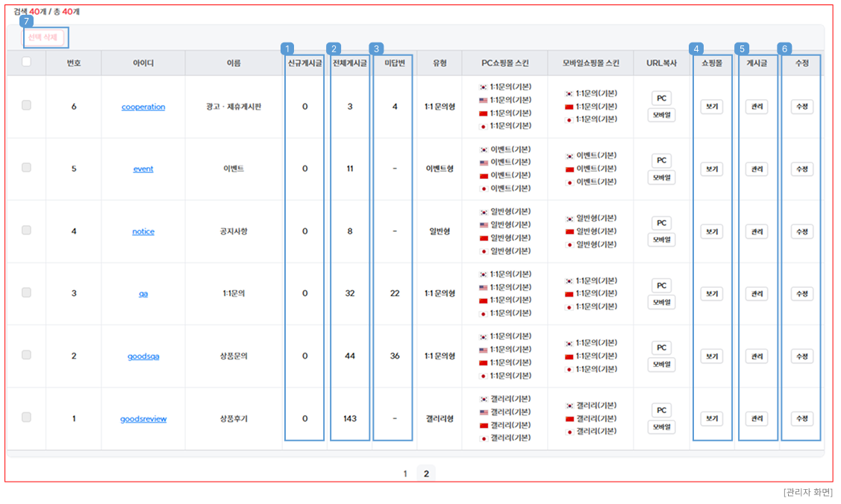Select page 2 in pagination

426,473
